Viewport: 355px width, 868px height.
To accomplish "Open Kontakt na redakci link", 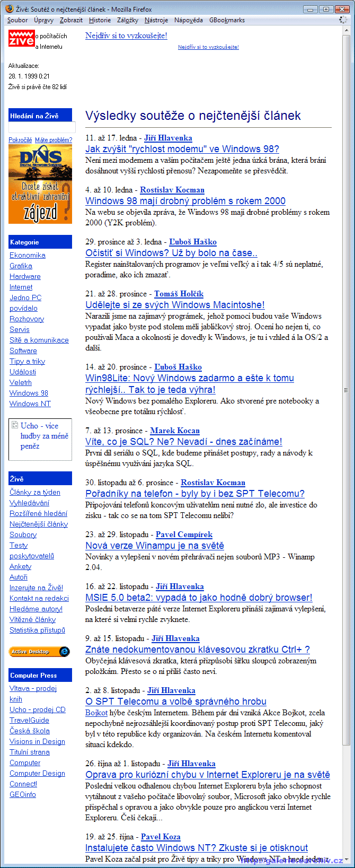I will click(39, 598).
